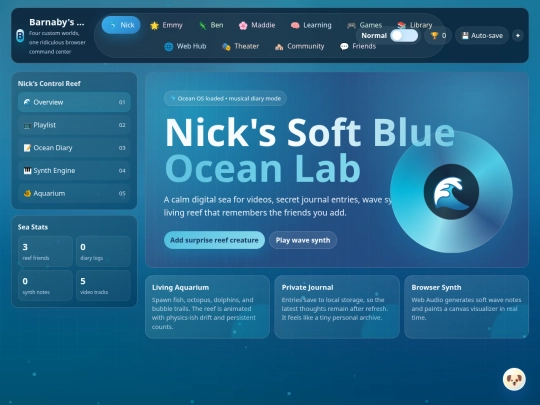Click the Ben lizard icon

202,25
